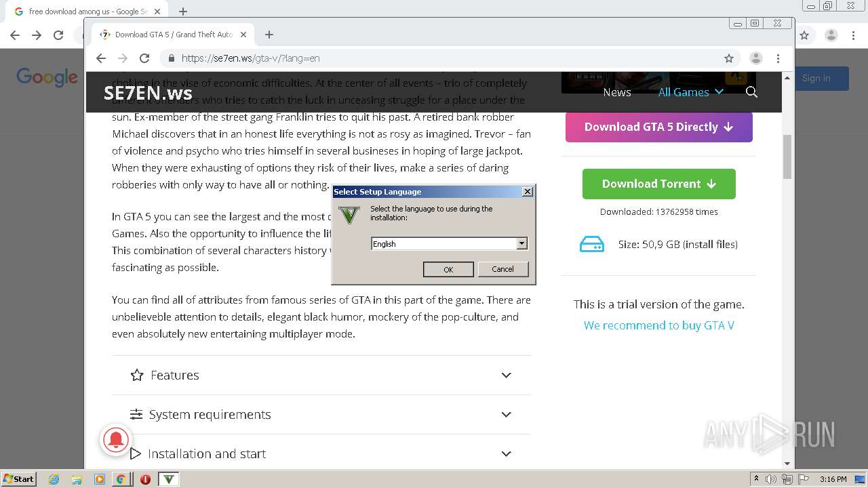Open the back Chrome window profile icon
The width and height of the screenshot is (868, 488).
pos(831,35)
